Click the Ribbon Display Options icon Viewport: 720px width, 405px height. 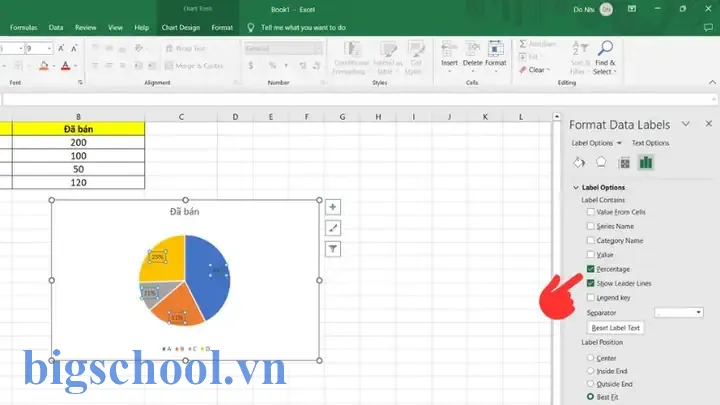pyautogui.click(x=632, y=9)
